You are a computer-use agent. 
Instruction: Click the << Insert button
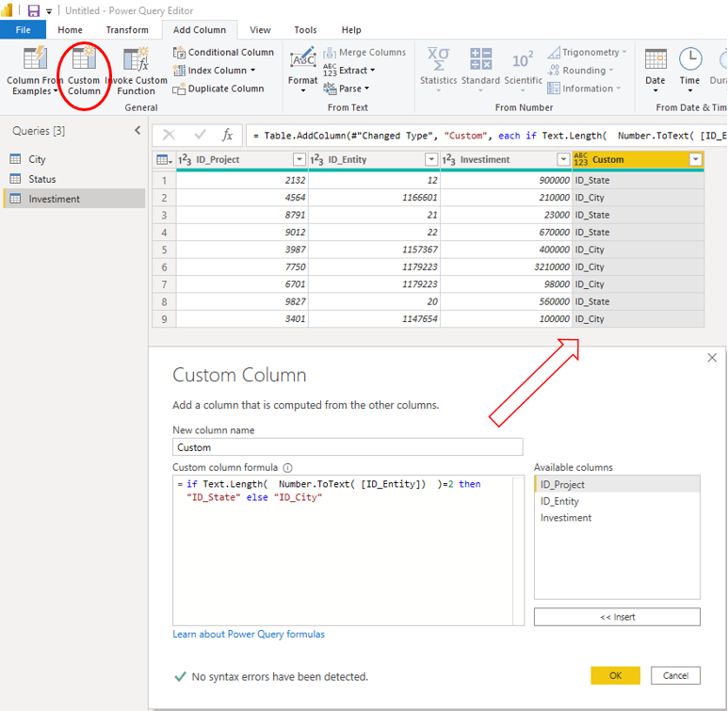coord(617,617)
